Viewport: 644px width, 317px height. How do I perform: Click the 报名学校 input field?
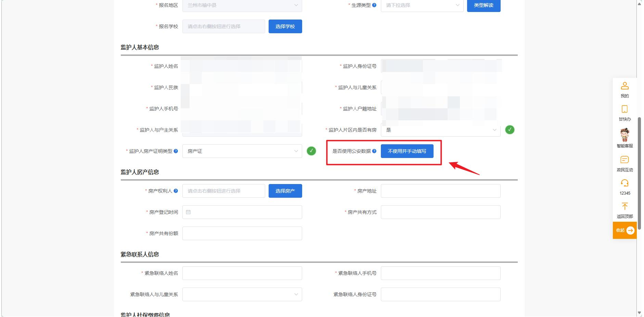tap(224, 26)
